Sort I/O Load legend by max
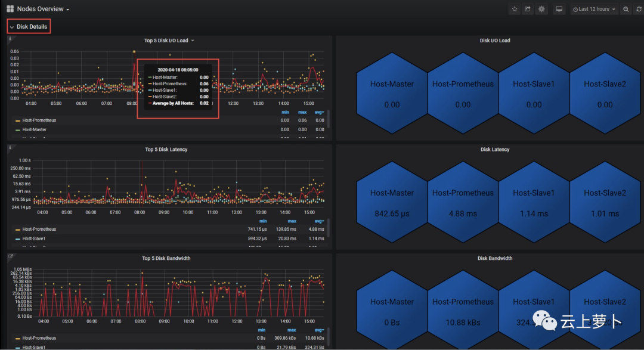This screenshot has width=644, height=350. point(302,112)
